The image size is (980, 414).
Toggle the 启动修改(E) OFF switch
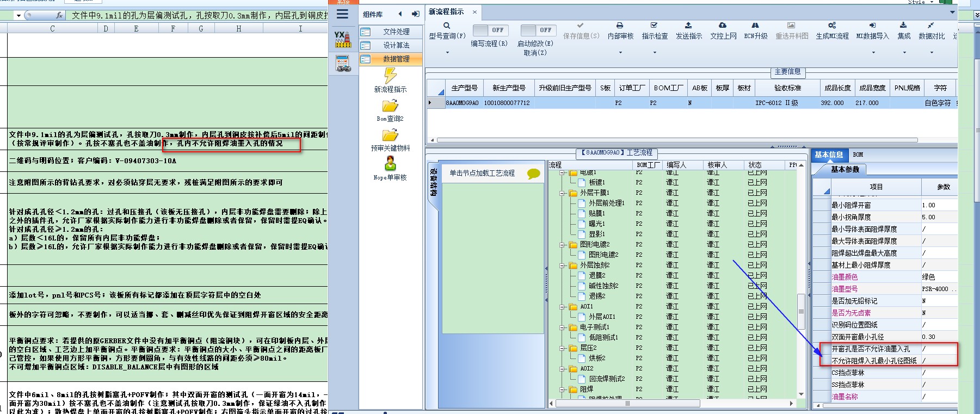click(x=538, y=30)
